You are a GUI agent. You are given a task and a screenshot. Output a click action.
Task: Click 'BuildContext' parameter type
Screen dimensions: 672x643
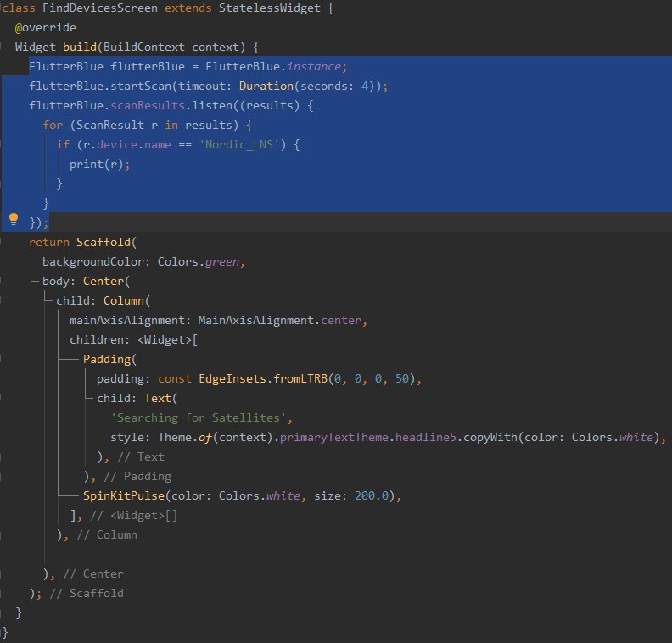pos(144,48)
